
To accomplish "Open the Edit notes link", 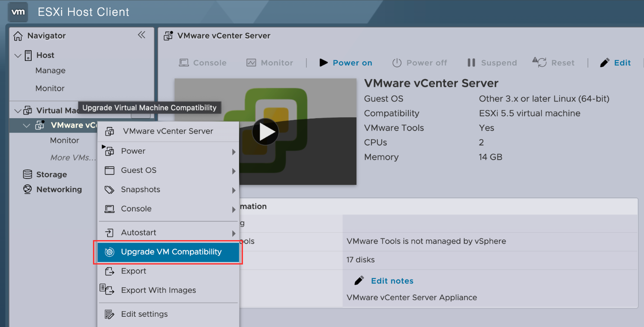I will click(392, 281).
